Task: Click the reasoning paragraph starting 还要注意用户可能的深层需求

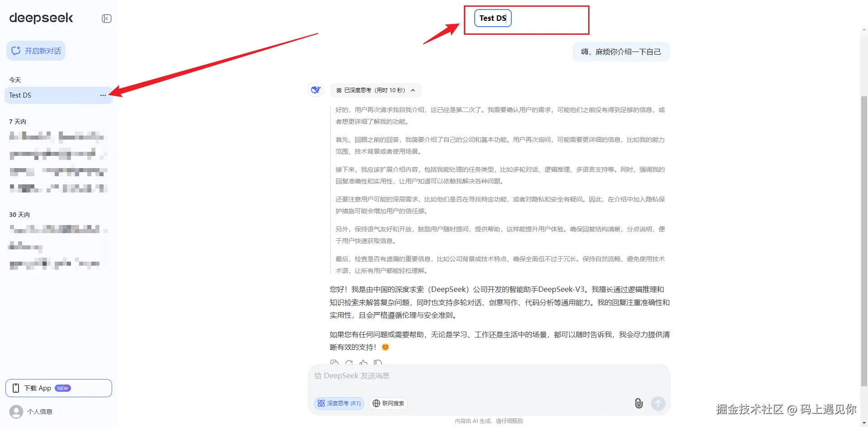Action: (500, 205)
